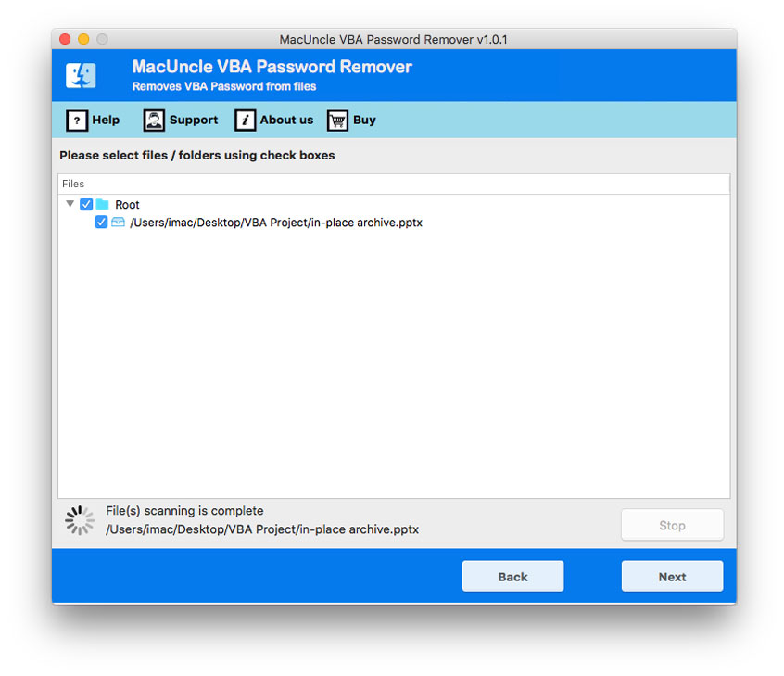Click the Buy shopping cart icon
The image size is (784, 676).
click(x=337, y=121)
